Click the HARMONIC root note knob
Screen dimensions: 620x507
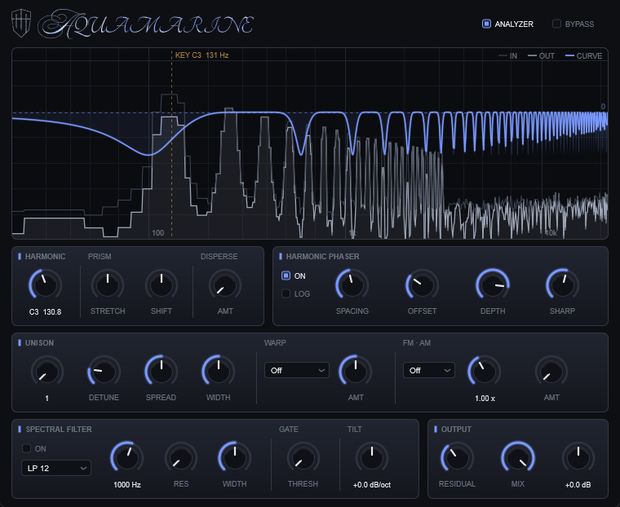pos(45,285)
